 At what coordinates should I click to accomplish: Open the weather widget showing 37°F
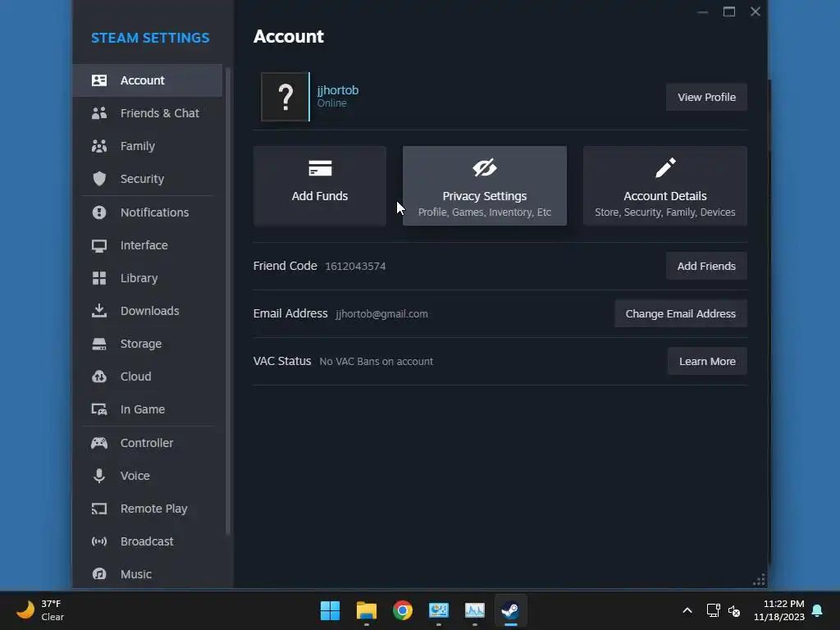click(x=40, y=610)
